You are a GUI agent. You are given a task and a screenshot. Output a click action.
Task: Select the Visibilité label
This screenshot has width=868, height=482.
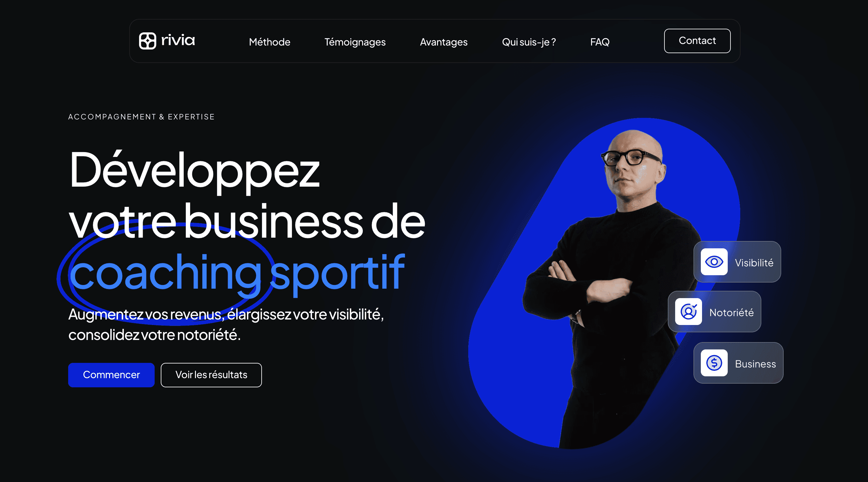(754, 263)
